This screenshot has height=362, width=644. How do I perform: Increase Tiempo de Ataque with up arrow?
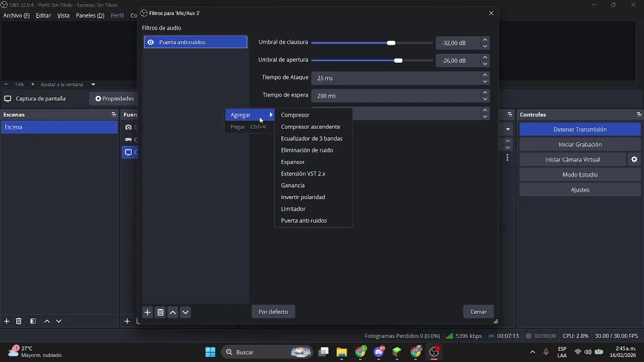[485, 75]
